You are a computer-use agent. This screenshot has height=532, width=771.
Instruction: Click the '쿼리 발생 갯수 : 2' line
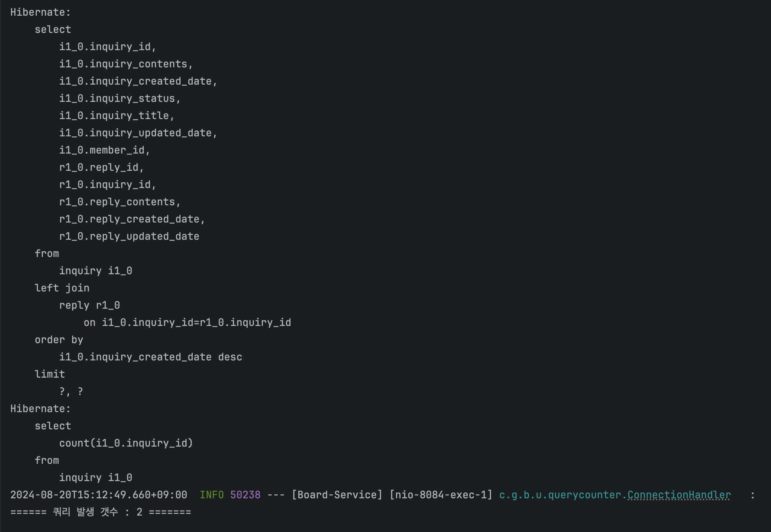(101, 512)
